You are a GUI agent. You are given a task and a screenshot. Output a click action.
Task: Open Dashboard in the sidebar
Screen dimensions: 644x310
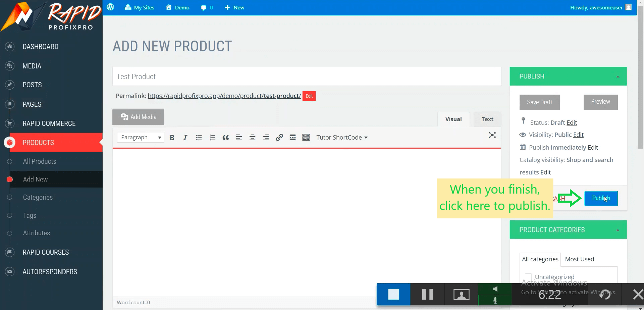[40, 47]
